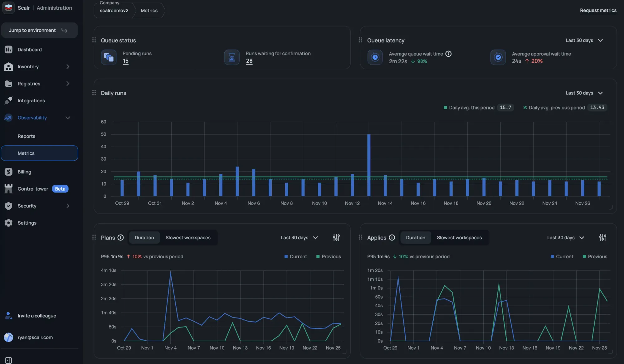The width and height of the screenshot is (624, 364).
Task: Click the Applies chart filter settings icon
Action: tap(602, 238)
